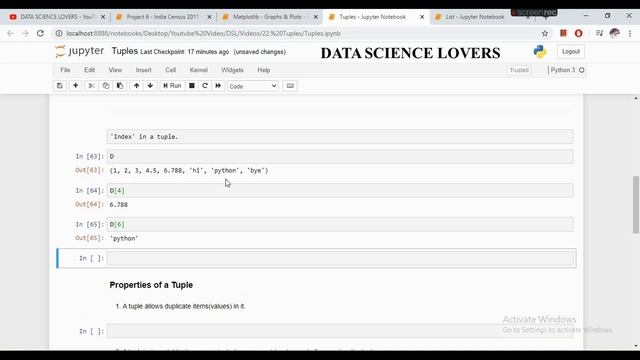
Task: Click the scrollbar up arrow
Action: coord(636,98)
